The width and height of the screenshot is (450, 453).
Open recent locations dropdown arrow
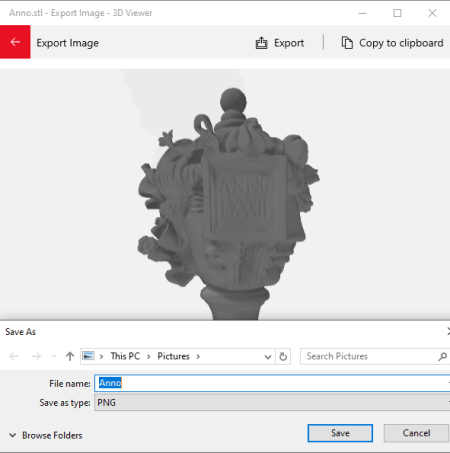[x=54, y=356]
